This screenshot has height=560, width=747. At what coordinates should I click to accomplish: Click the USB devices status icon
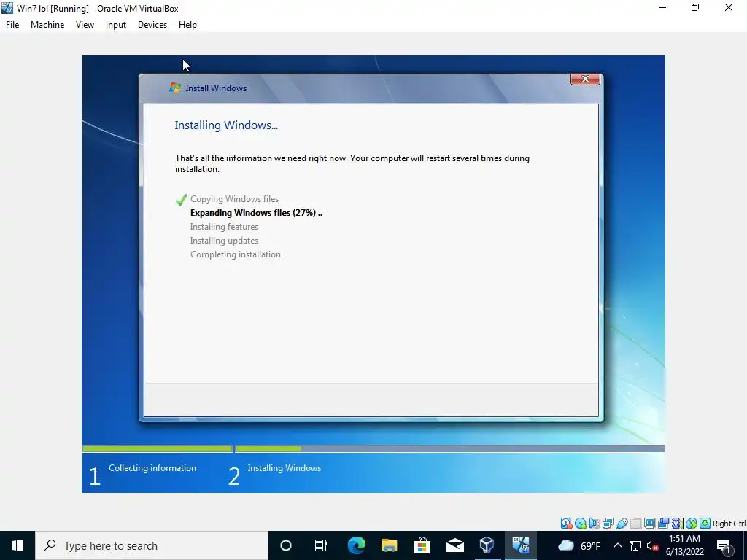click(622, 524)
